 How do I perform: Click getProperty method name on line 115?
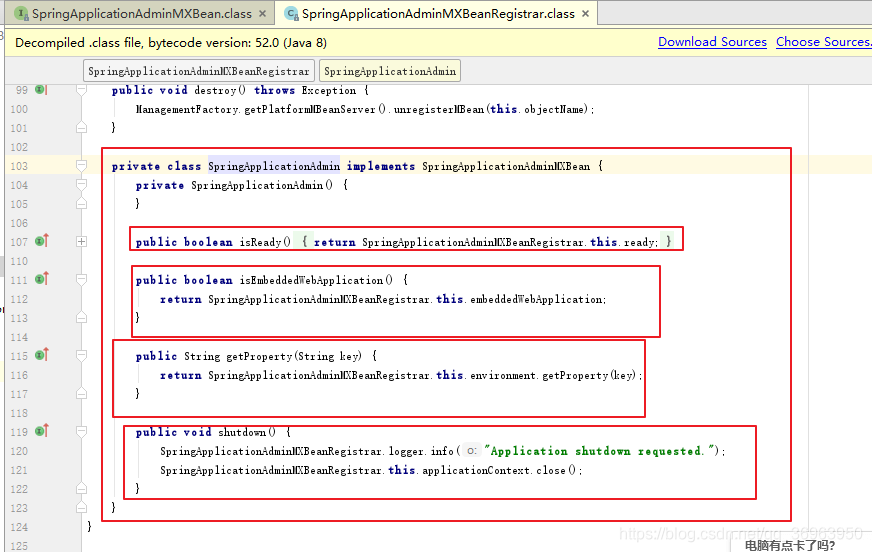point(259,356)
